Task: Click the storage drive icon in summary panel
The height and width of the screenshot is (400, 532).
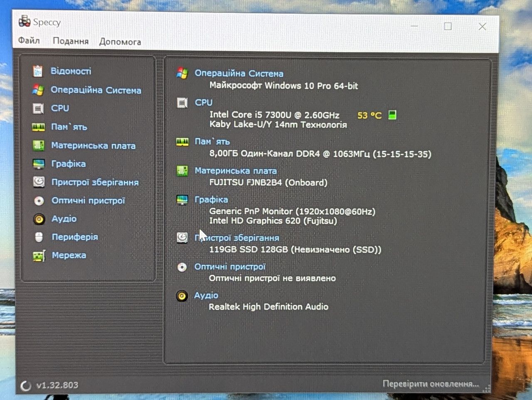Action: tap(182, 238)
